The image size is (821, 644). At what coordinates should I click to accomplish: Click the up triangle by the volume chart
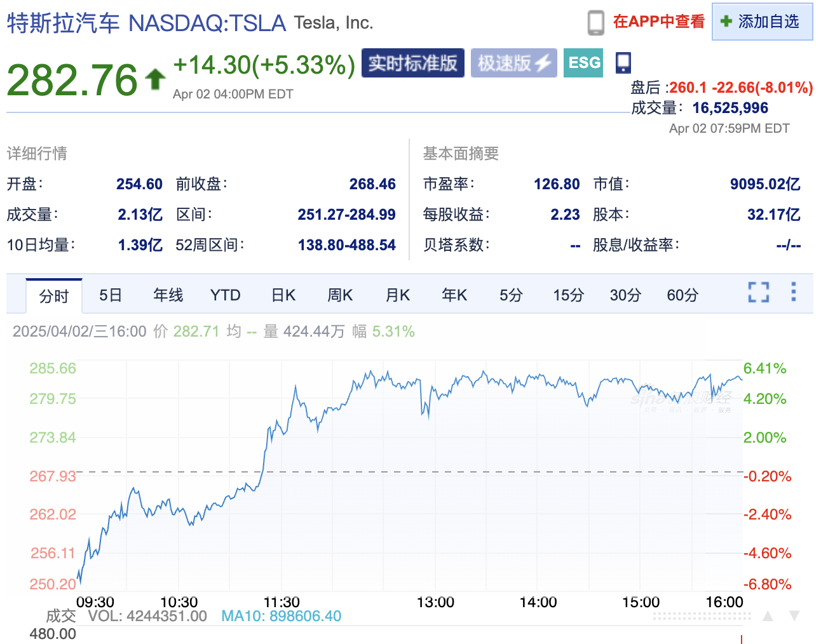tap(768, 615)
